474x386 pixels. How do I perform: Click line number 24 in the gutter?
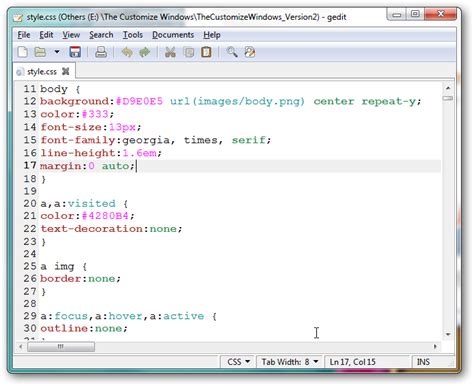(x=30, y=254)
